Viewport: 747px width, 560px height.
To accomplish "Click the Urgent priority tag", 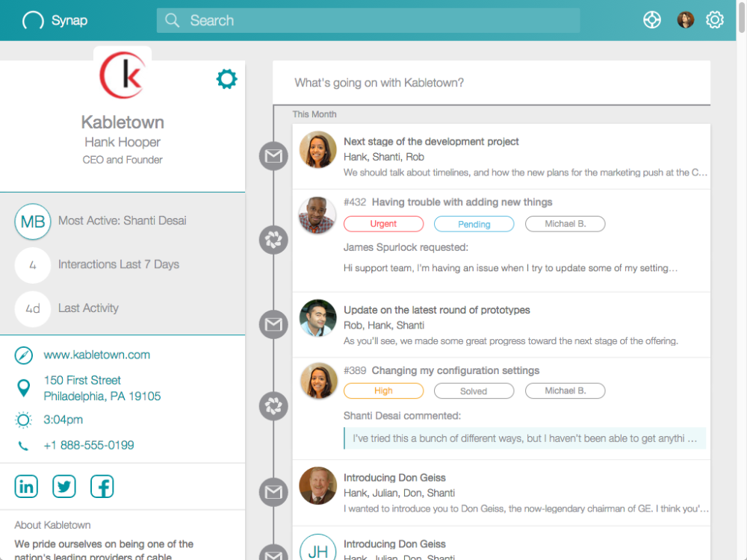I will (x=383, y=224).
